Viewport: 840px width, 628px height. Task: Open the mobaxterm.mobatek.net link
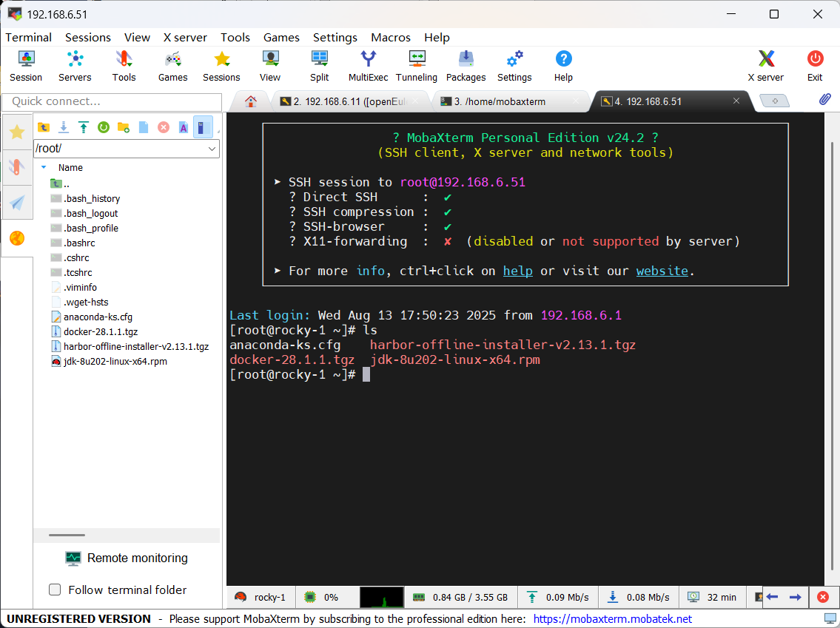[613, 619]
